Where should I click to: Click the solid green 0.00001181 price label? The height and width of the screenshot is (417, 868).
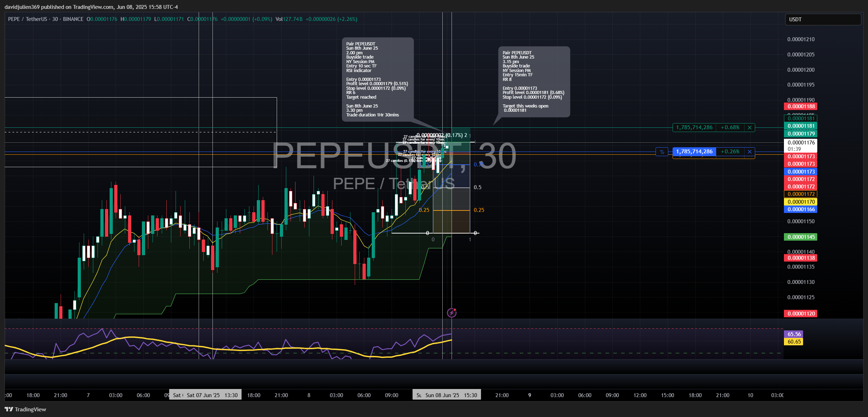pyautogui.click(x=801, y=126)
